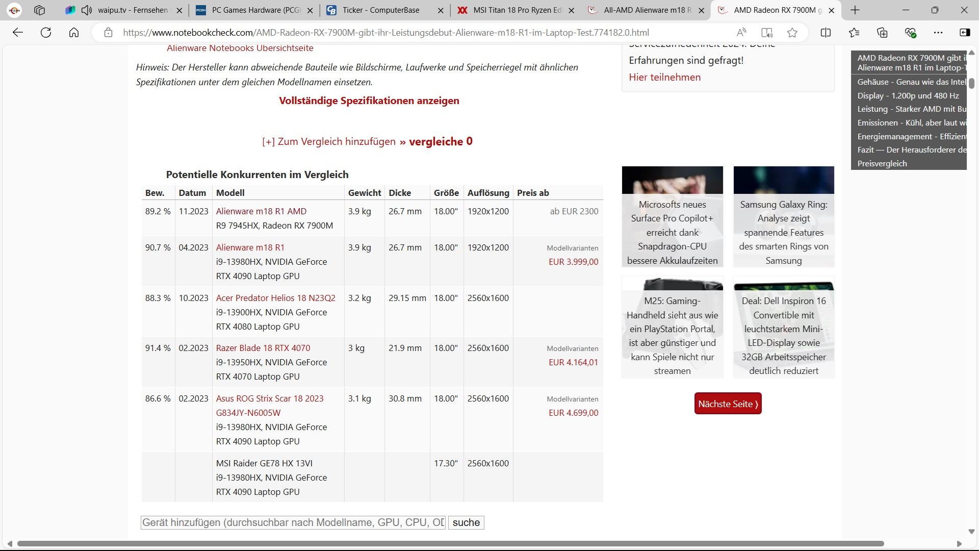This screenshot has width=980, height=551.
Task: Add page to favorites star icon
Action: 792,33
